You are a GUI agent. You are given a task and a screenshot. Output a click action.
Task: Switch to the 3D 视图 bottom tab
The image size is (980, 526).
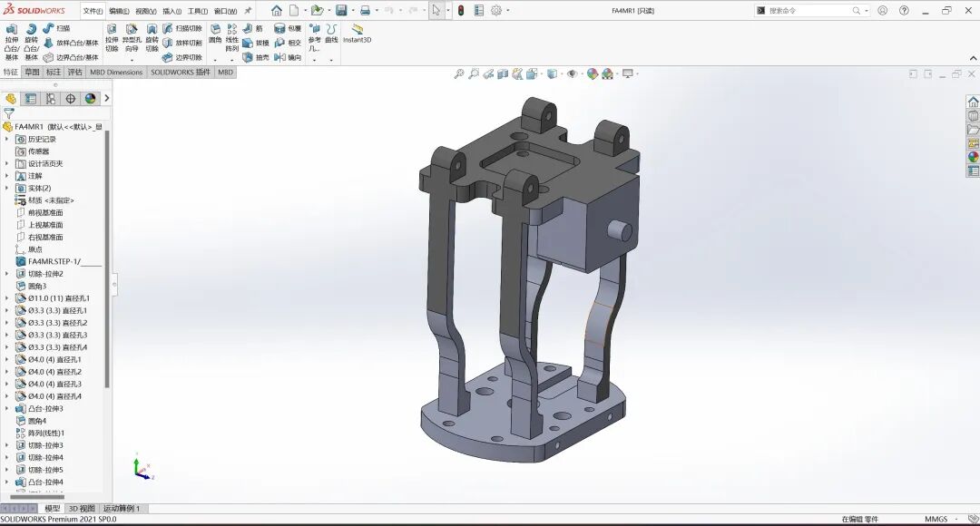pyautogui.click(x=82, y=509)
